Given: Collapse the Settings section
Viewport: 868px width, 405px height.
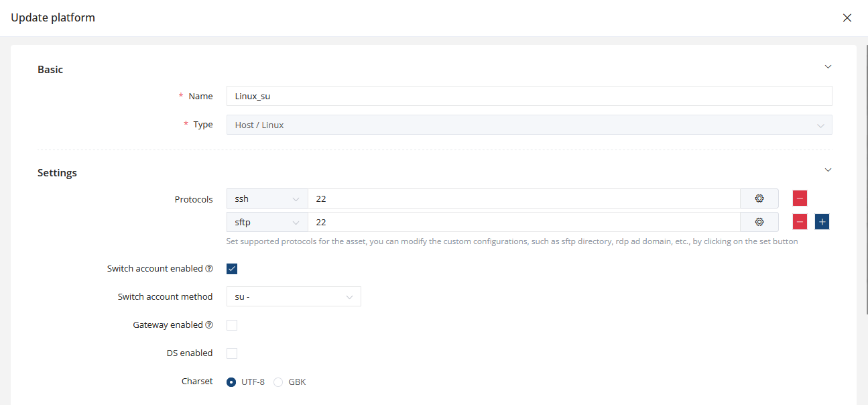Looking at the screenshot, I should point(828,170).
